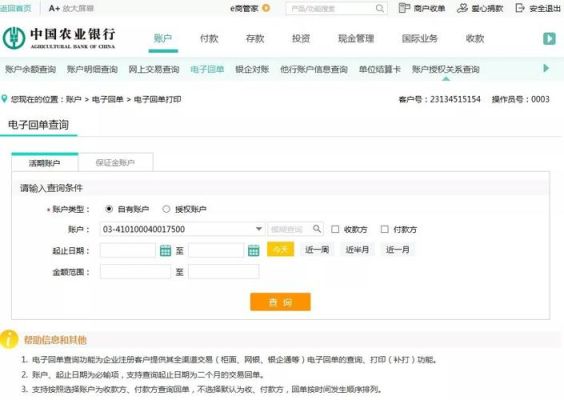Select the 授权账户 radio button
The width and height of the screenshot is (564, 400).
point(166,209)
